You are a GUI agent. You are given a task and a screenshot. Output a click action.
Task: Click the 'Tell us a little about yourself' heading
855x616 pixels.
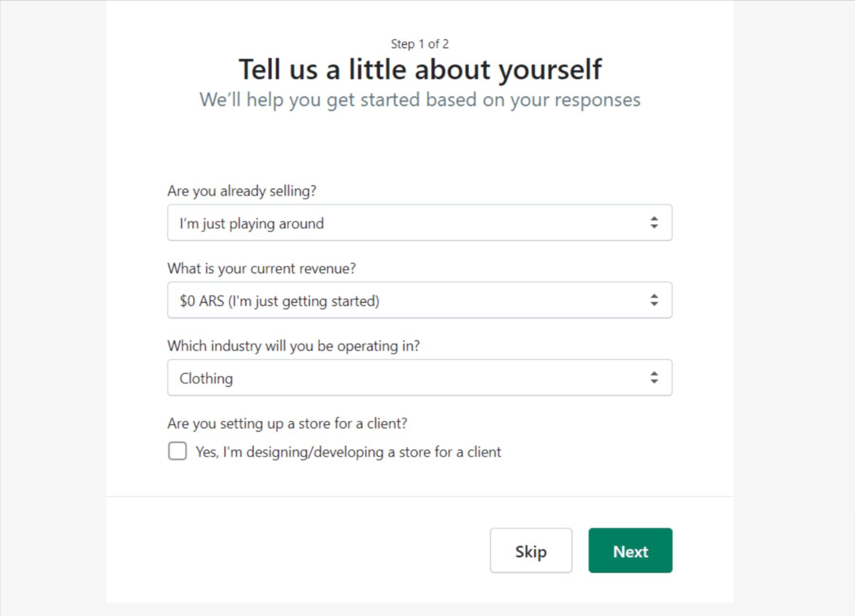[420, 69]
